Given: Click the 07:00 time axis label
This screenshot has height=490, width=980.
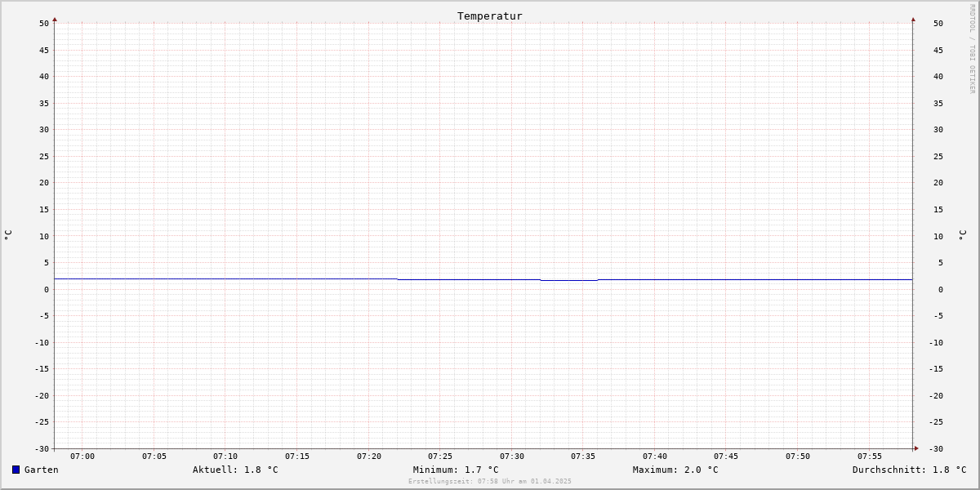Looking at the screenshot, I should pos(82,457).
